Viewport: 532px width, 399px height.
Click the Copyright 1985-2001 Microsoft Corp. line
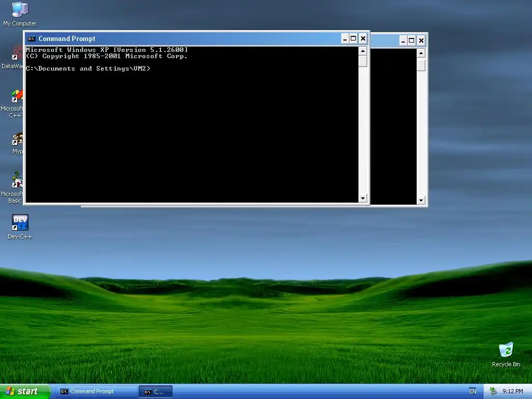tap(107, 56)
